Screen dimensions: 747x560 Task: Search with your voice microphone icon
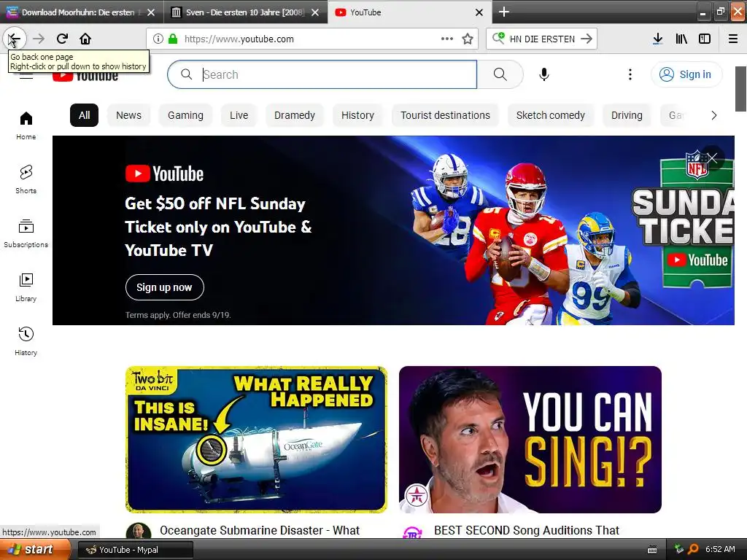click(x=544, y=74)
